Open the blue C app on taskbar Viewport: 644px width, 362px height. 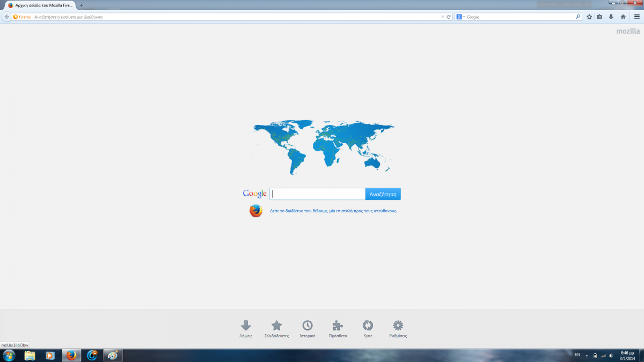click(92, 355)
